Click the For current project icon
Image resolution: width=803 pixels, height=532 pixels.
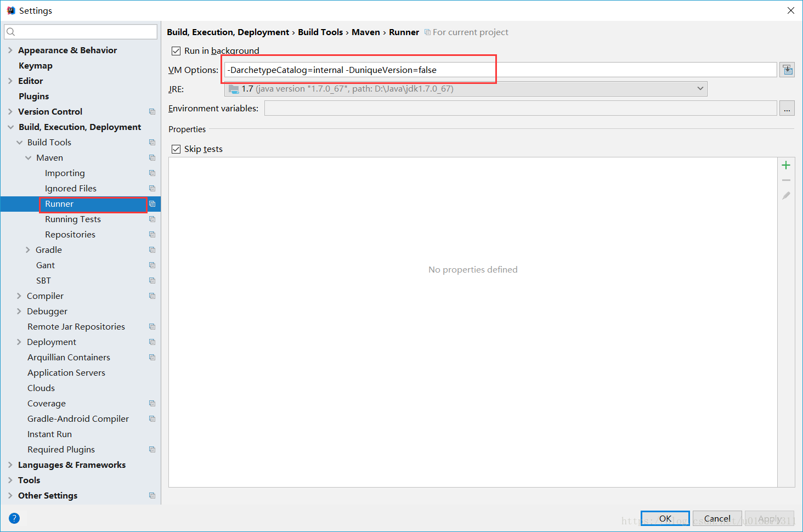pyautogui.click(x=427, y=32)
